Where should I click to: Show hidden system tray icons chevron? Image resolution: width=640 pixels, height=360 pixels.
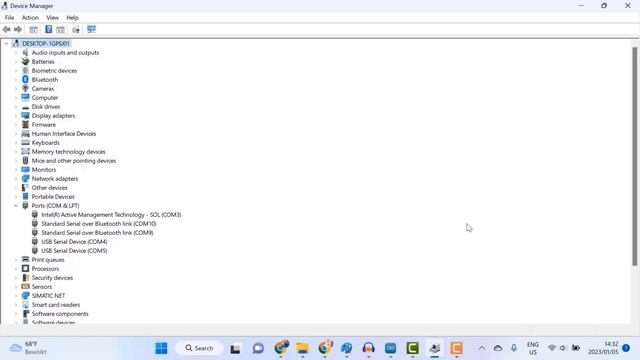pyautogui.click(x=482, y=348)
